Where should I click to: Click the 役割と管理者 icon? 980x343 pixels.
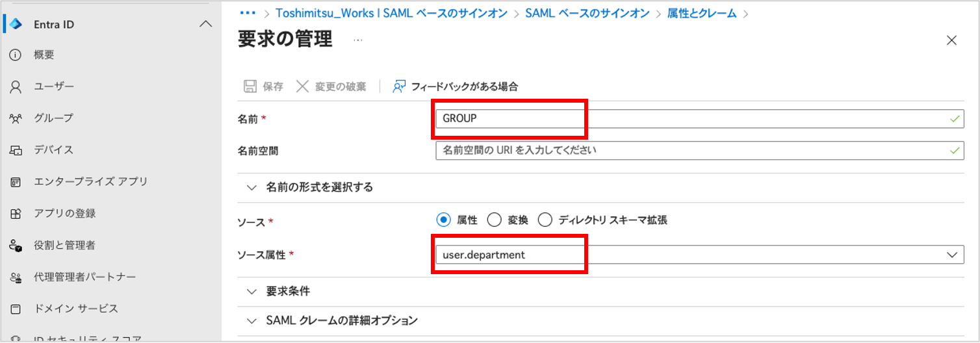pos(16,246)
